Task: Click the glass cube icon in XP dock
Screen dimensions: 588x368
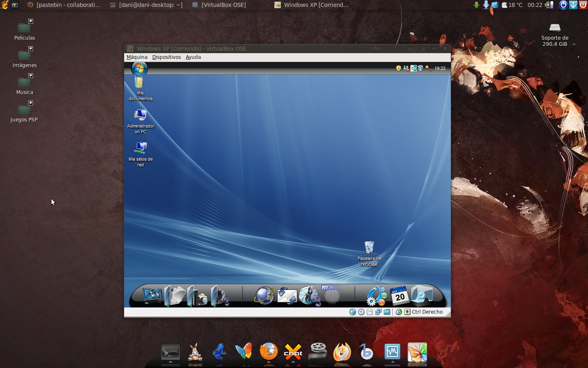Action: click(x=422, y=296)
